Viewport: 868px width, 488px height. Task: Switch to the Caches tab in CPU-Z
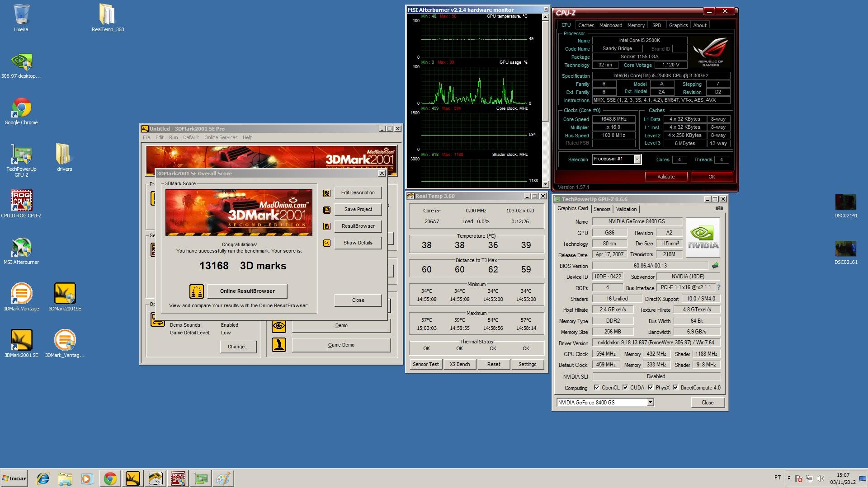(586, 25)
